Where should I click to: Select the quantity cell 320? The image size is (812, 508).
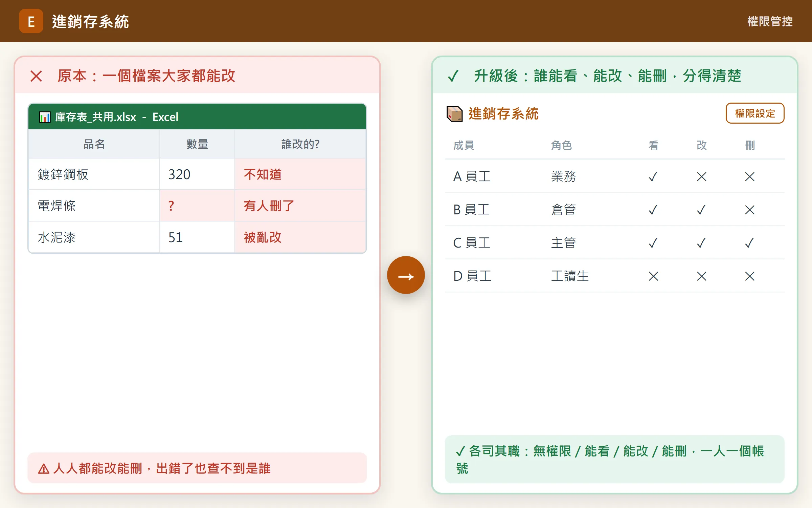tap(197, 174)
